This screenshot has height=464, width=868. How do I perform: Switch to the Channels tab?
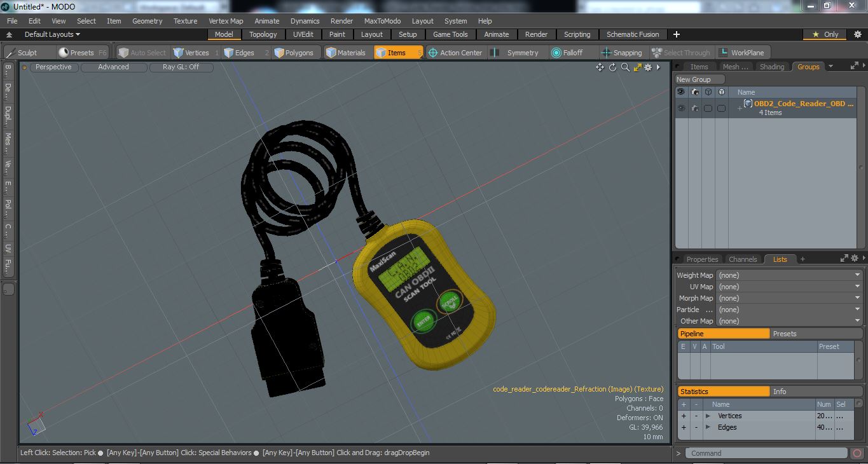coord(743,259)
